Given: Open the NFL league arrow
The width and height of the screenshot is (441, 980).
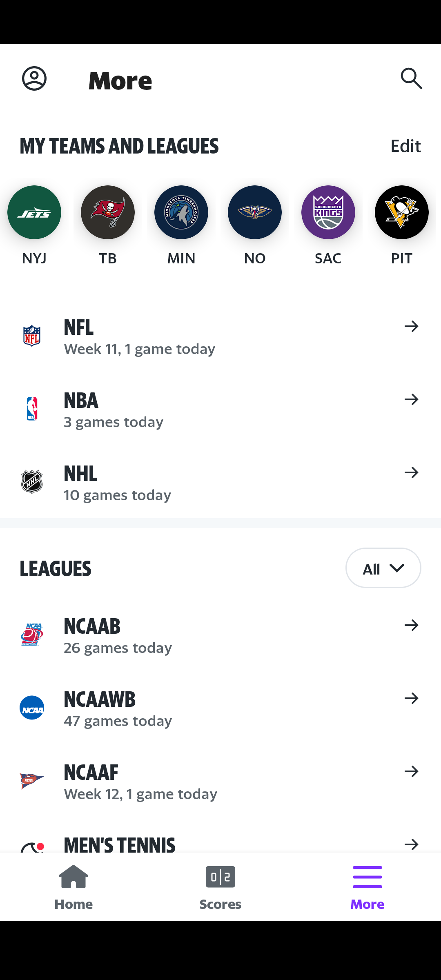Looking at the screenshot, I should tap(411, 326).
